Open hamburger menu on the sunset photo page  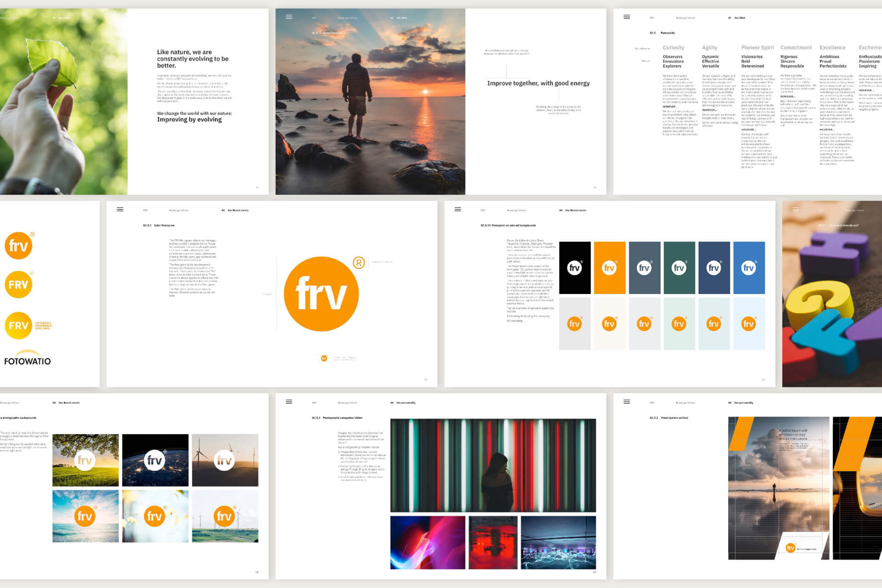click(289, 17)
